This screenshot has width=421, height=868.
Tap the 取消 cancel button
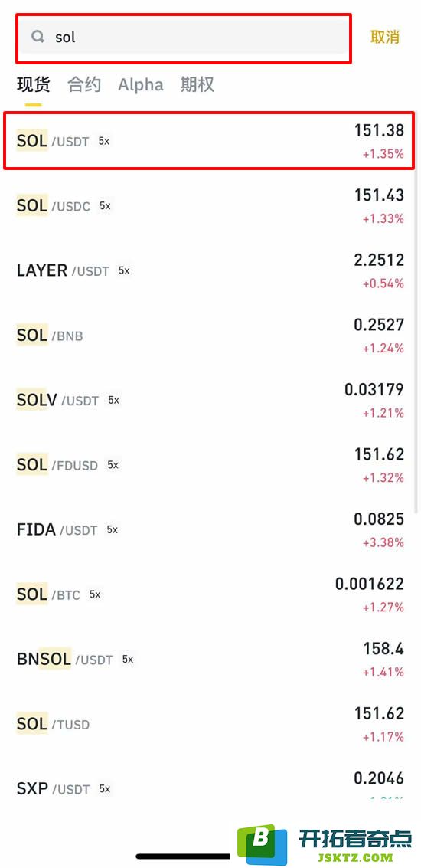[384, 37]
